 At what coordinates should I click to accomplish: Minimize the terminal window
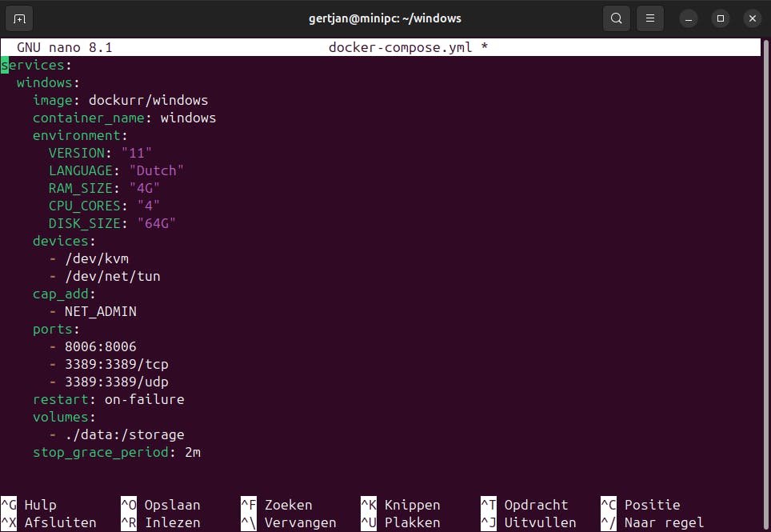coord(689,18)
